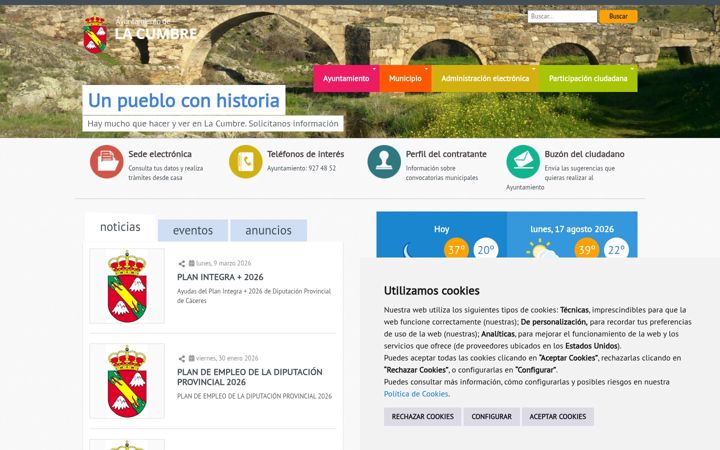Click the 37° maximum temperature badge for today
This screenshot has width=720, height=450.
pyautogui.click(x=456, y=248)
